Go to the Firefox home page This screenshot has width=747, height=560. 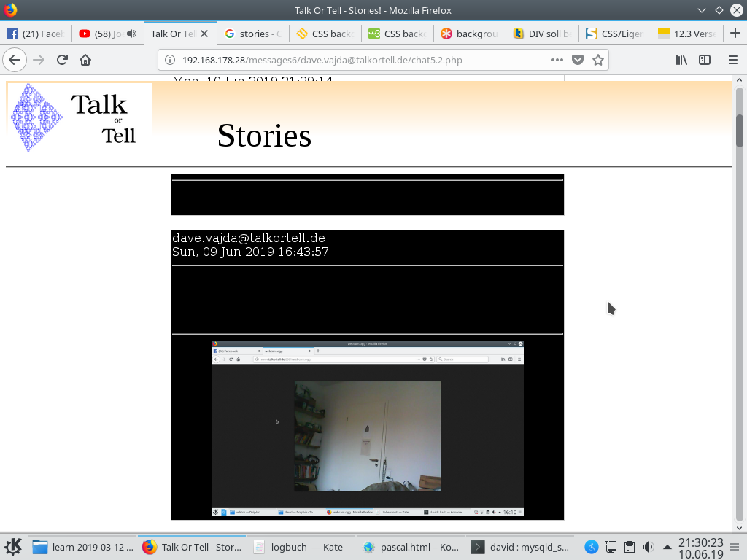coord(85,60)
